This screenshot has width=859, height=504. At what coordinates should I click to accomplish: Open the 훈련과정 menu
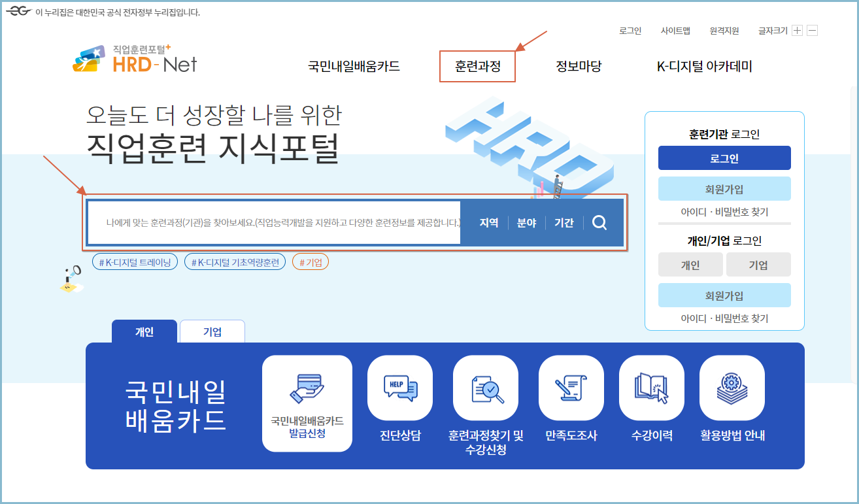(477, 65)
